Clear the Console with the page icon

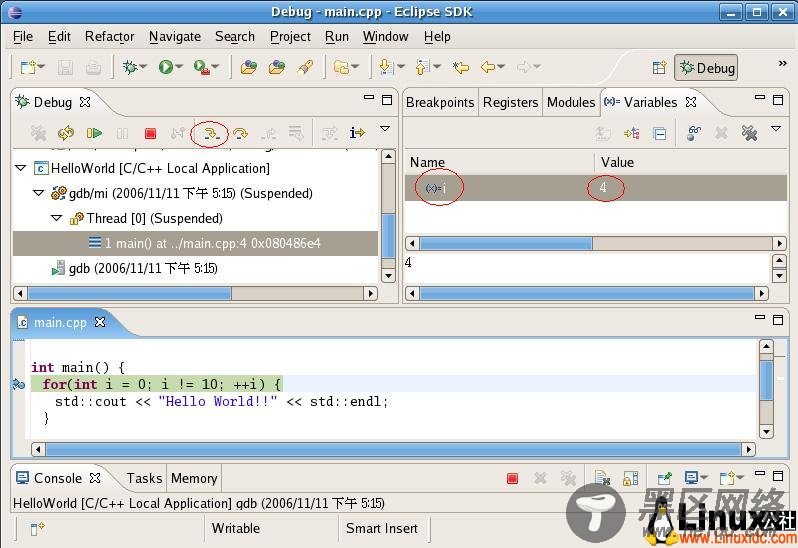[x=602, y=478]
